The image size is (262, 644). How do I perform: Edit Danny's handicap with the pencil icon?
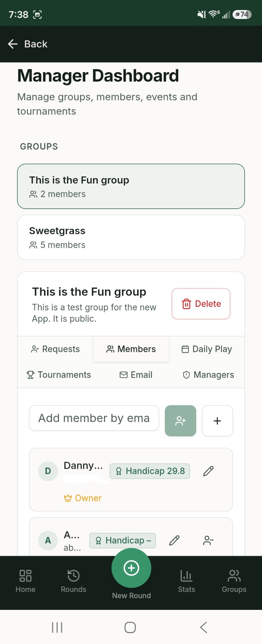[x=208, y=471]
